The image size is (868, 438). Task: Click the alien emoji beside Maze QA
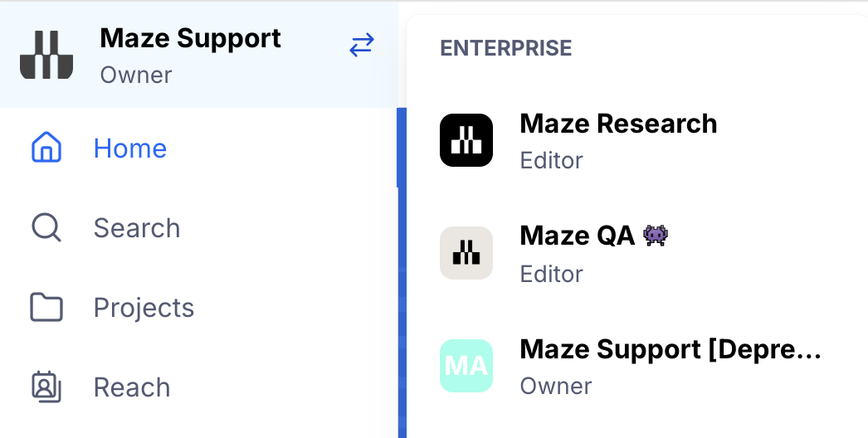pyautogui.click(x=656, y=236)
